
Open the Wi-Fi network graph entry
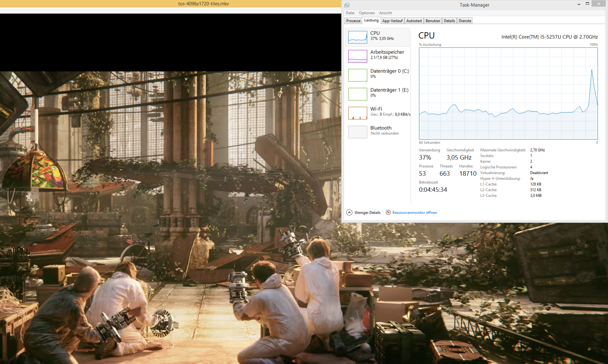point(358,113)
